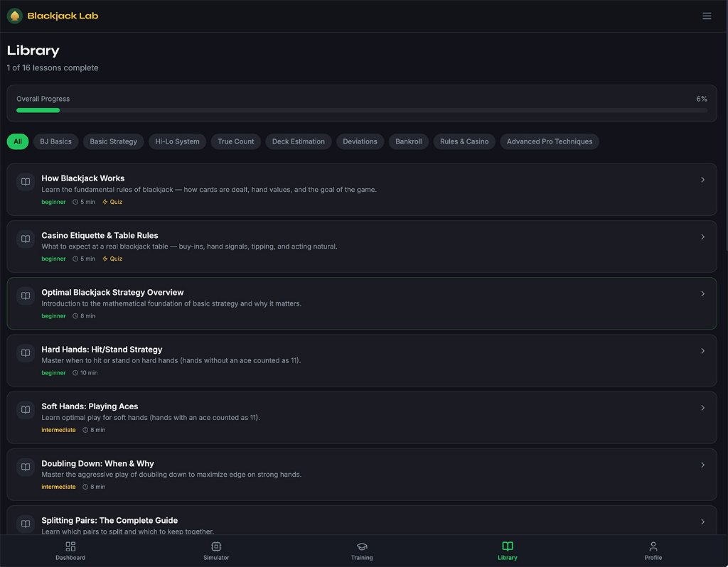Open Dashboard from bottom navigation
This screenshot has width=728, height=567.
coord(70,551)
